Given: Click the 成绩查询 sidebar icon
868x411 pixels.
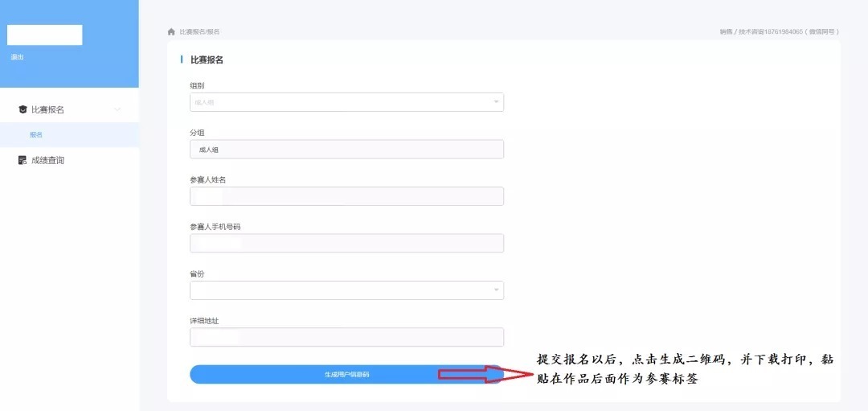Looking at the screenshot, I should coord(23,160).
